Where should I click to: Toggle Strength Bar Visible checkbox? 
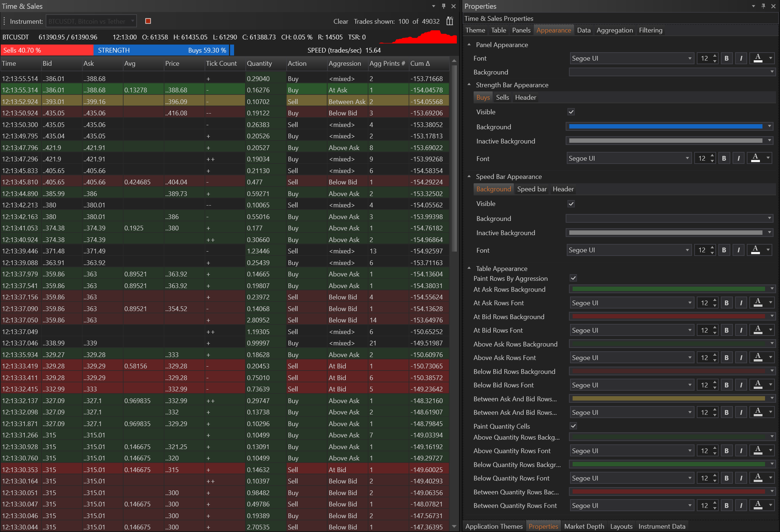coord(571,112)
